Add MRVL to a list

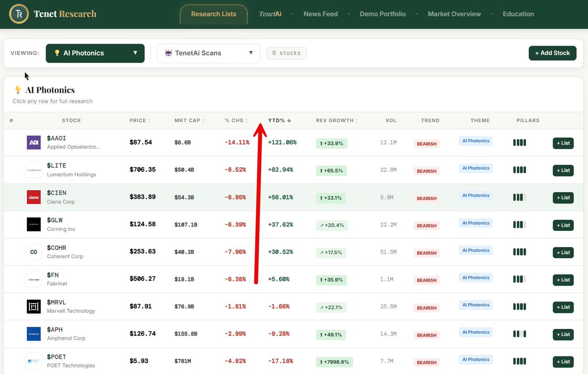tap(563, 307)
